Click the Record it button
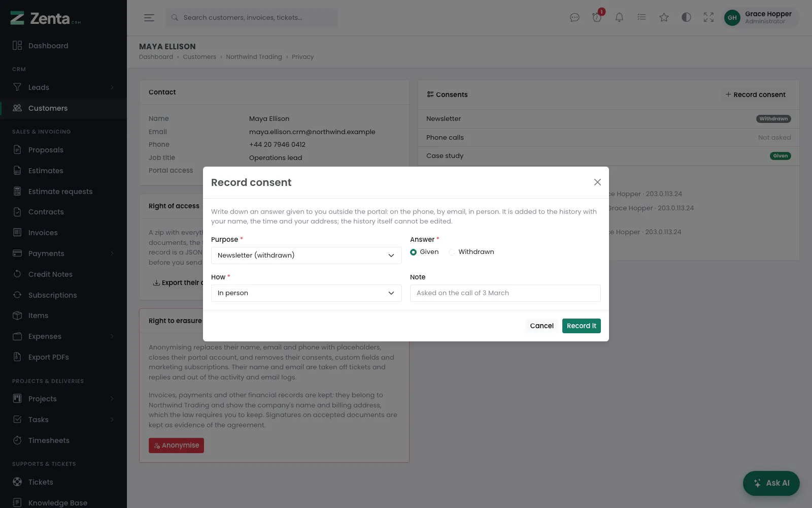 [x=582, y=326]
